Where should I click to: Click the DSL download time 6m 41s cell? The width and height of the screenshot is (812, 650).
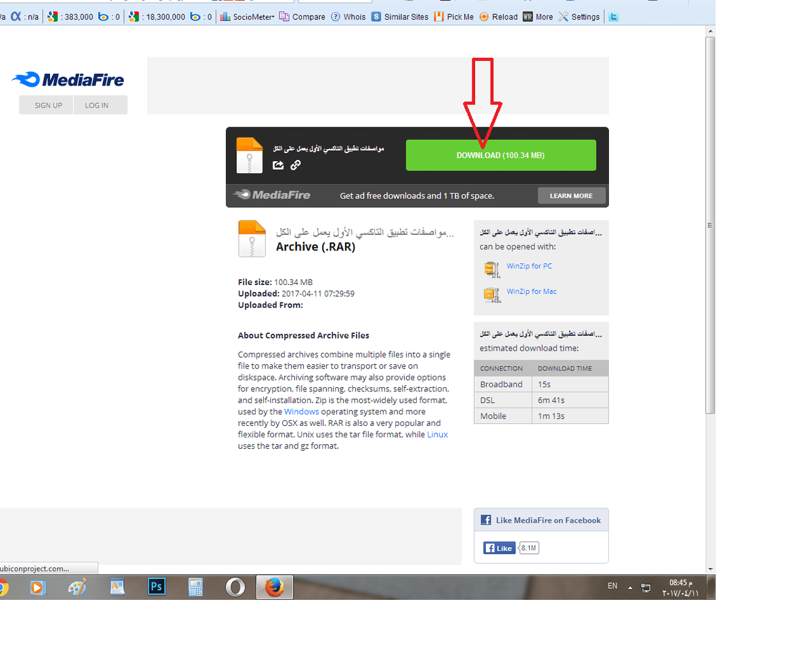pyautogui.click(x=570, y=400)
